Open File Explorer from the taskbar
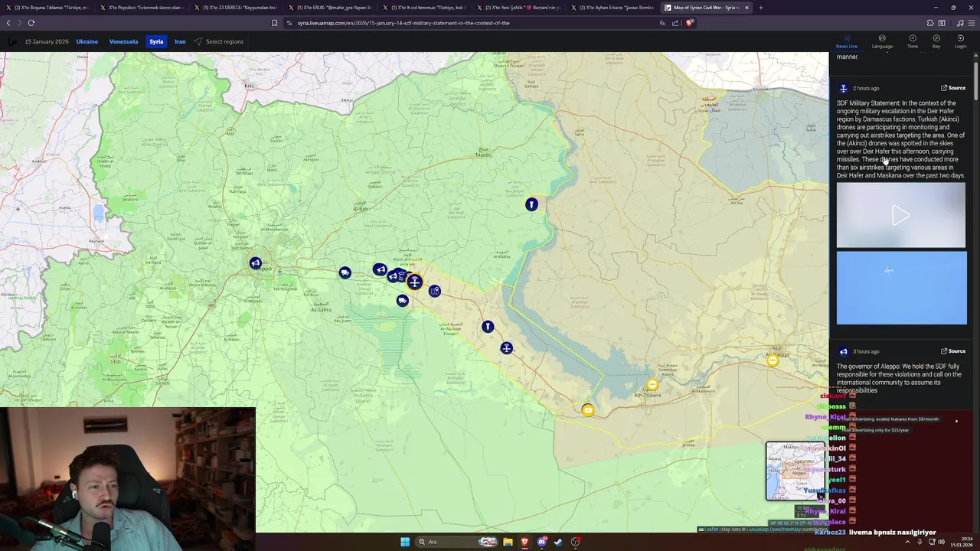The image size is (980, 551). coord(508,542)
